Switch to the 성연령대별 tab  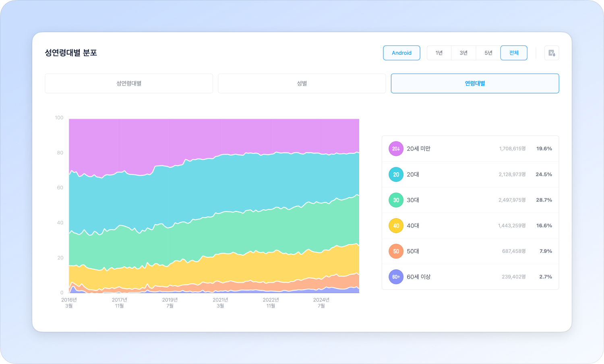(129, 83)
